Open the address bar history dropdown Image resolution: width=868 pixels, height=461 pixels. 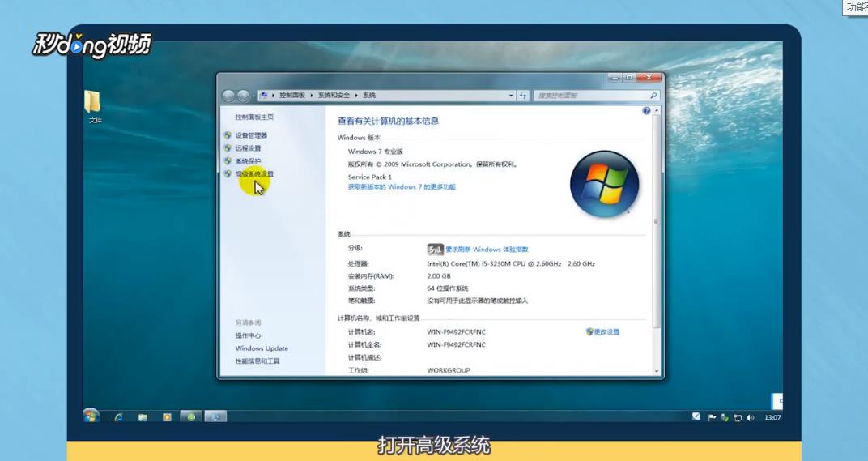pyautogui.click(x=511, y=96)
